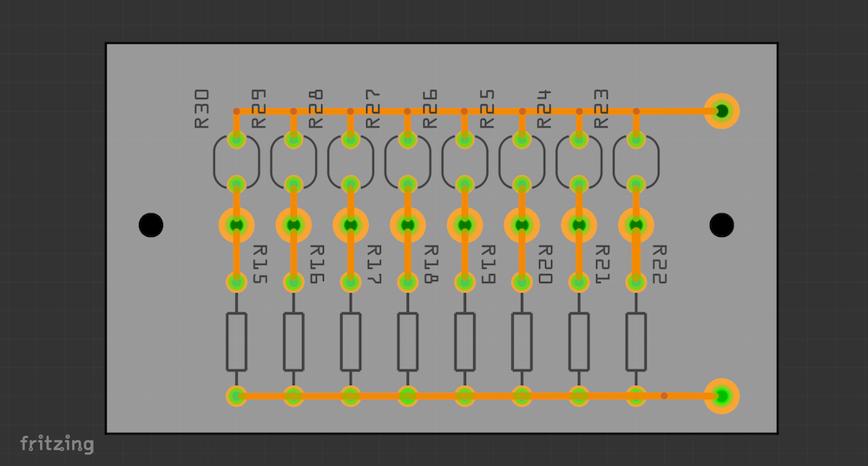
Task: Click the large middle pad above R18
Action: click(408, 226)
